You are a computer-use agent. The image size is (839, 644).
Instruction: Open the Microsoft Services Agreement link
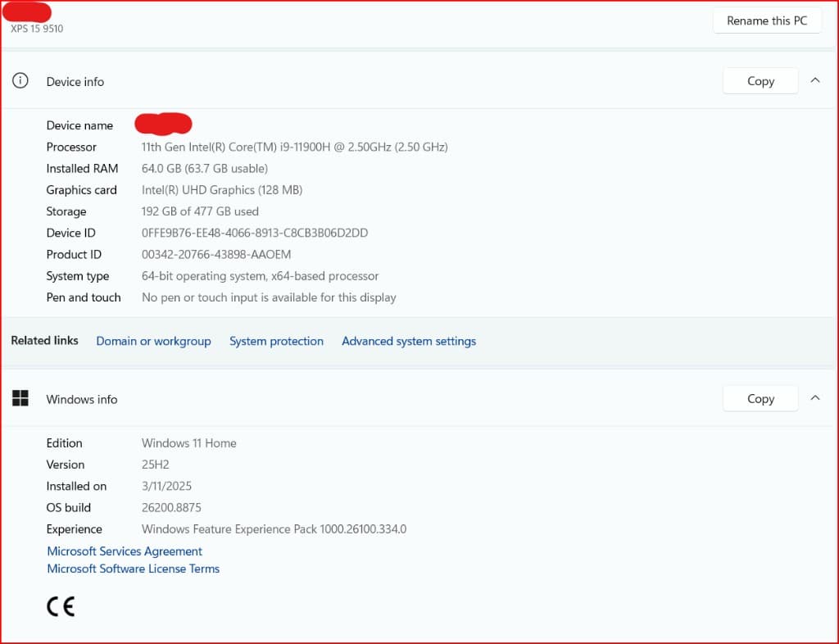pyautogui.click(x=125, y=551)
